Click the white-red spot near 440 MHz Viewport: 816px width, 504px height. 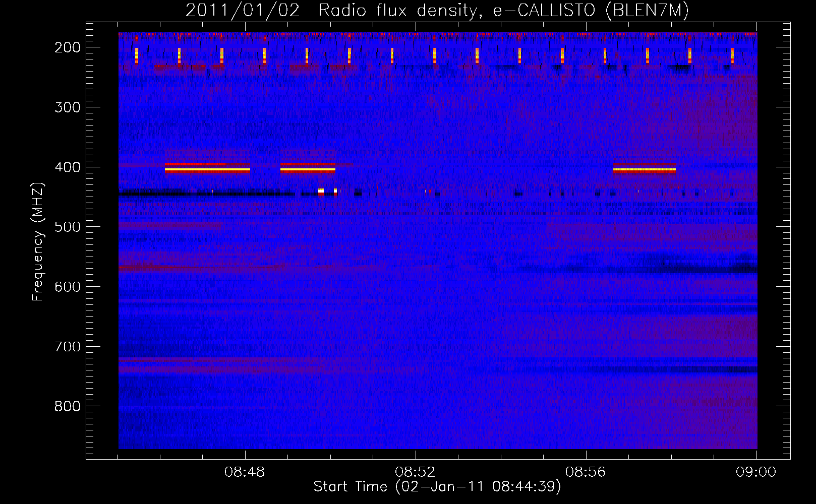pyautogui.click(x=321, y=192)
